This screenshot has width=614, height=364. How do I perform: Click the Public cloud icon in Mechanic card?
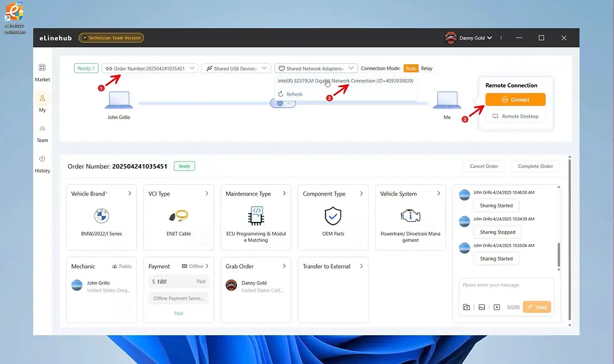pos(114,266)
